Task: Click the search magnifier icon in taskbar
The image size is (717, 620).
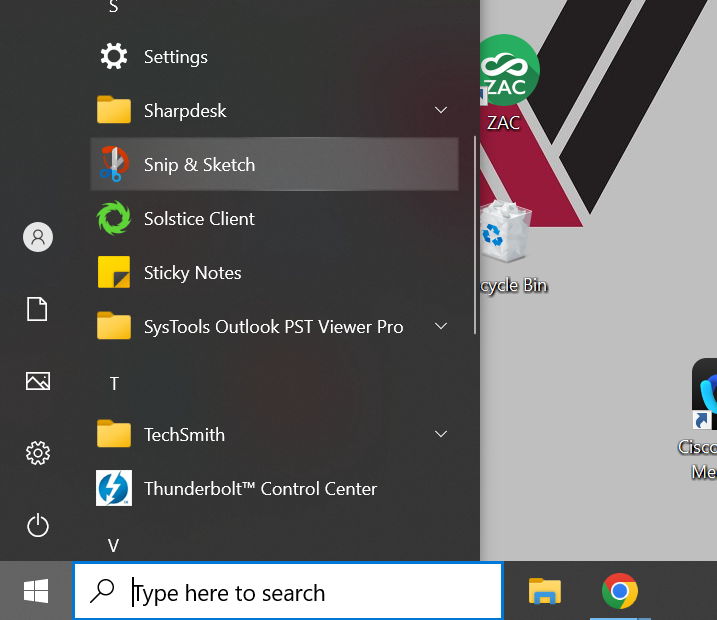Action: [x=102, y=591]
